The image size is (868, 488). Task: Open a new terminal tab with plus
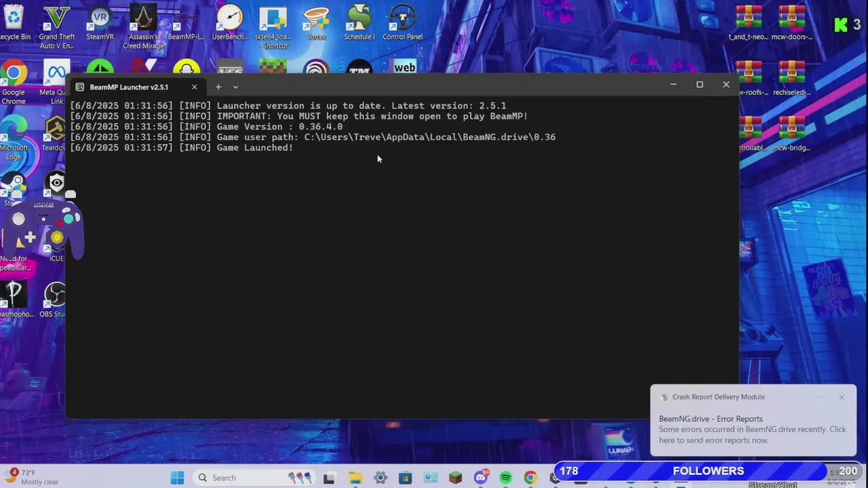218,87
